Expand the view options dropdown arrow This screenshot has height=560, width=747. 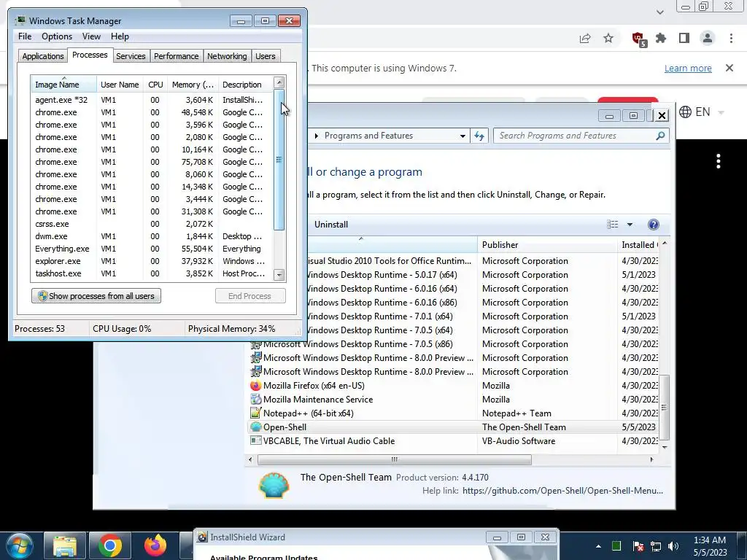630,225
